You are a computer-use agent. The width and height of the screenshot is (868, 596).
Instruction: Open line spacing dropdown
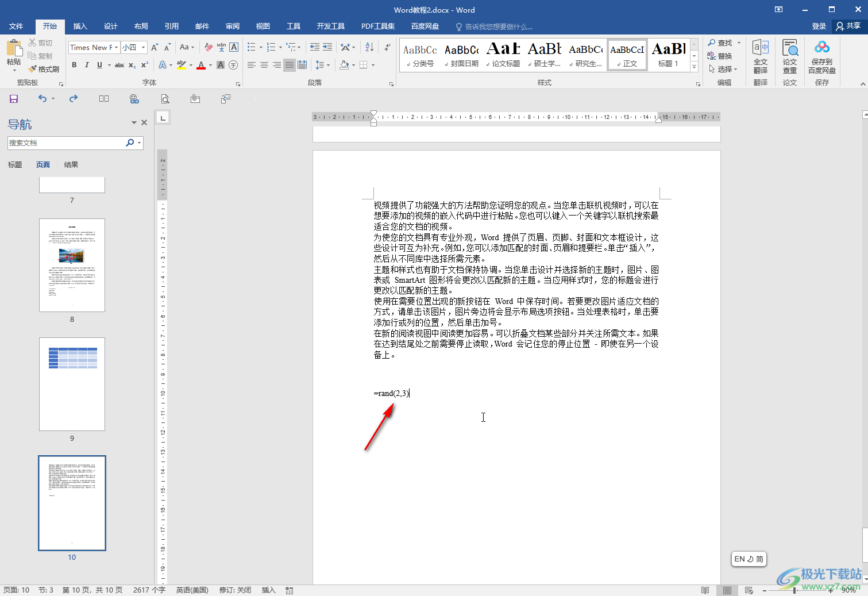(323, 65)
